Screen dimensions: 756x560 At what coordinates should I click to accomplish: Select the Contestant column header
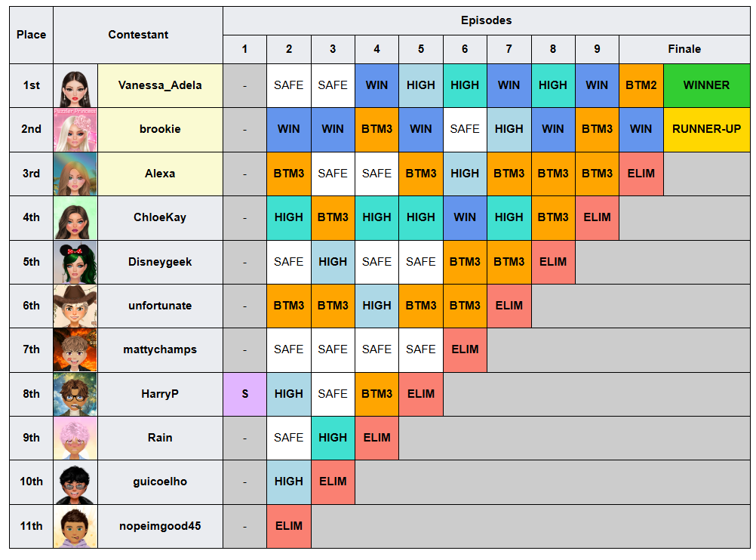138,35
